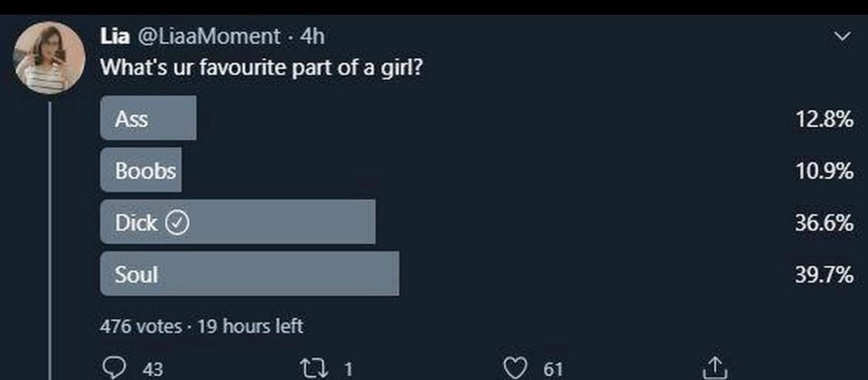Open Lia's profile picture avatar

coord(49,58)
